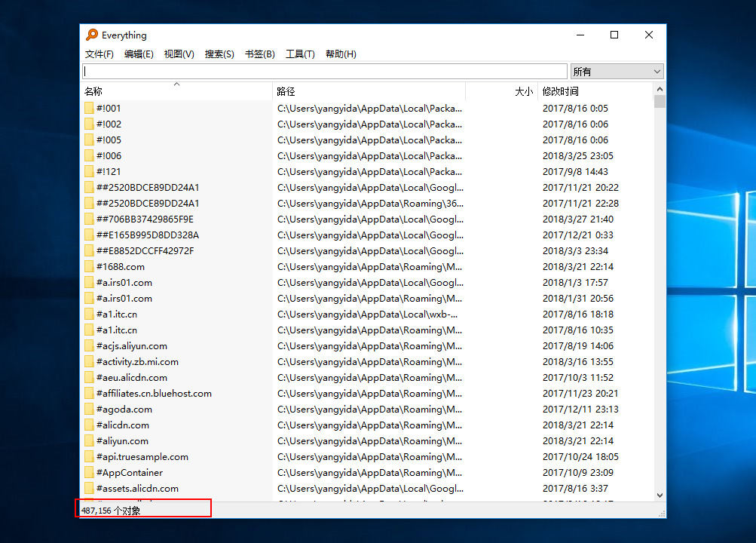Open the 编辑(E) menu
756x543 pixels.
[x=139, y=54]
